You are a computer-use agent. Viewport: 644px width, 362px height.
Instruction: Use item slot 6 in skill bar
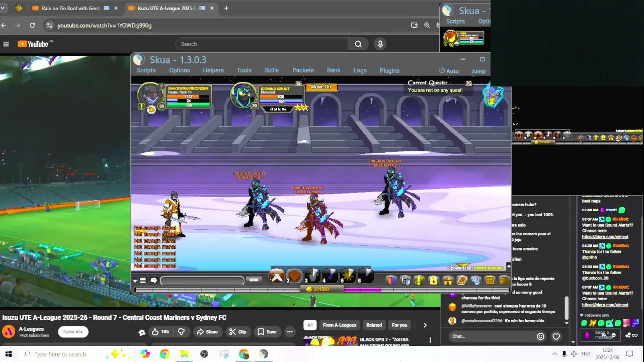[x=366, y=276]
